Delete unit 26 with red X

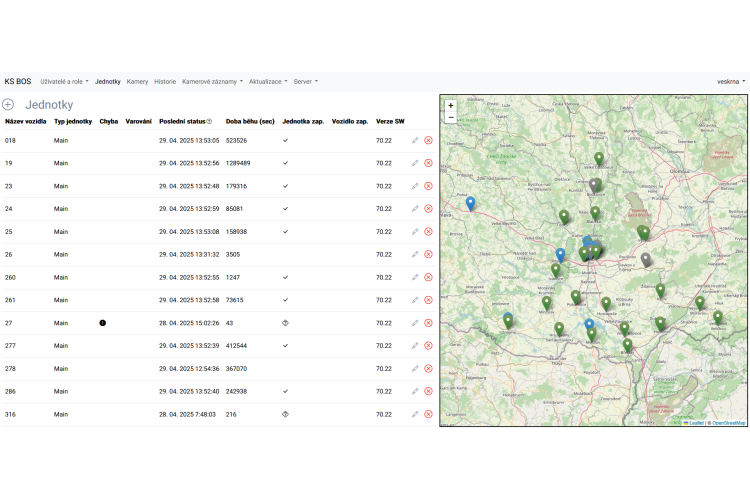click(x=429, y=255)
